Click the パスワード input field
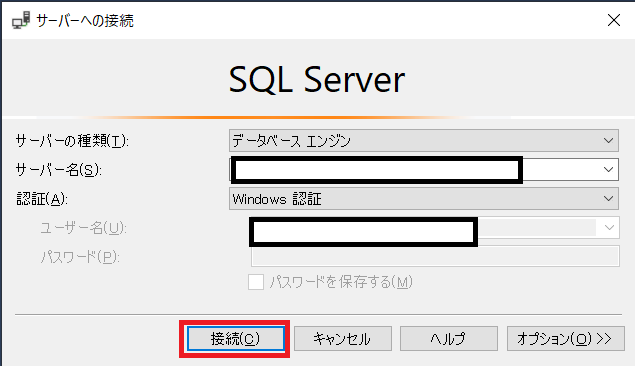Screen dimensions: 635x366 pos(435,256)
